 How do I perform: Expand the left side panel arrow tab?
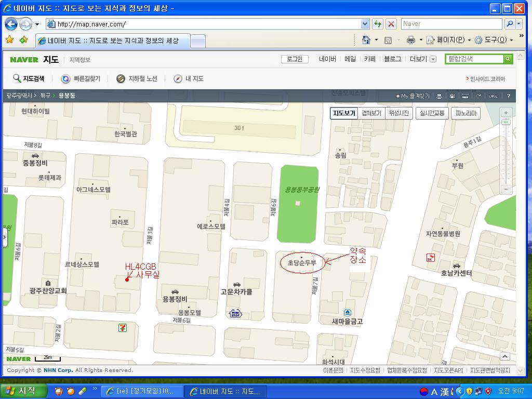[x=5, y=237]
